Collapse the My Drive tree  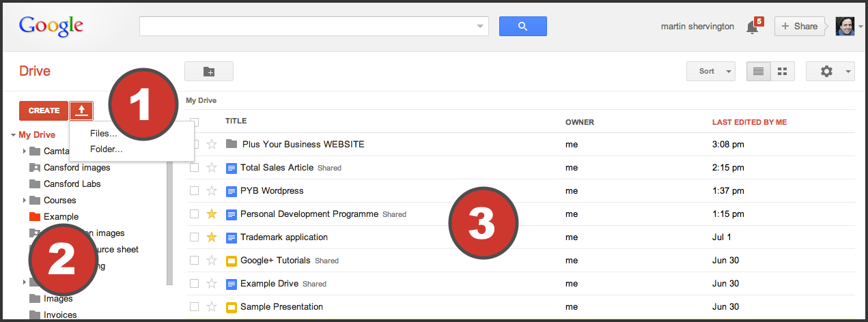click(x=14, y=135)
